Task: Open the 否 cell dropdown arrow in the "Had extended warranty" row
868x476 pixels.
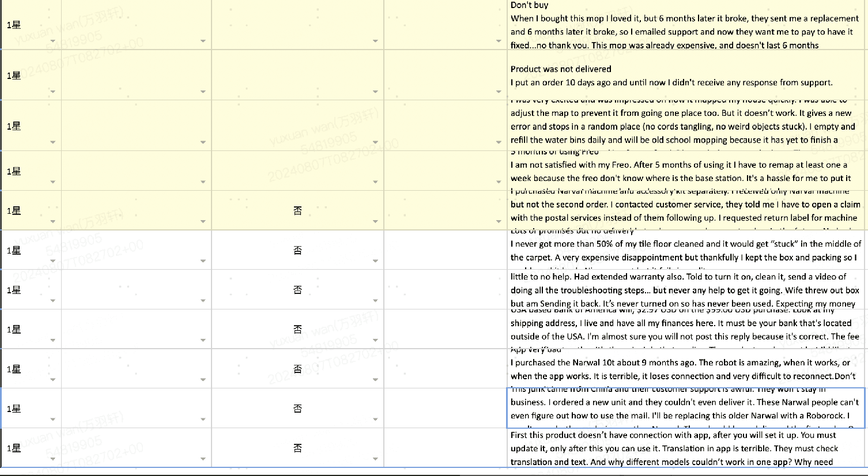Action: (375, 301)
